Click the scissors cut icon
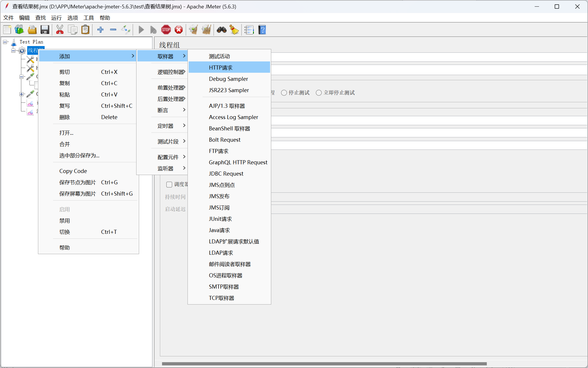588x368 pixels. pyautogui.click(x=60, y=30)
